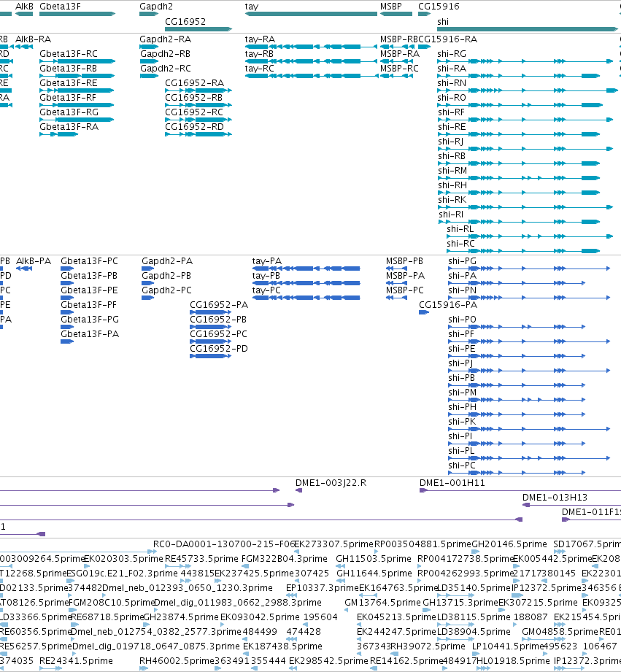Select the MSBP gene label
Image resolution: width=621 pixels, height=672 pixels.
pos(391,7)
